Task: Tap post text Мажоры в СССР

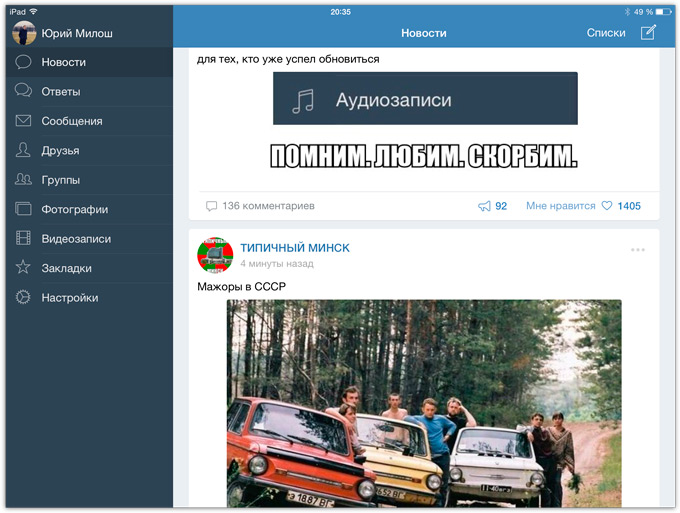Action: pos(242,287)
